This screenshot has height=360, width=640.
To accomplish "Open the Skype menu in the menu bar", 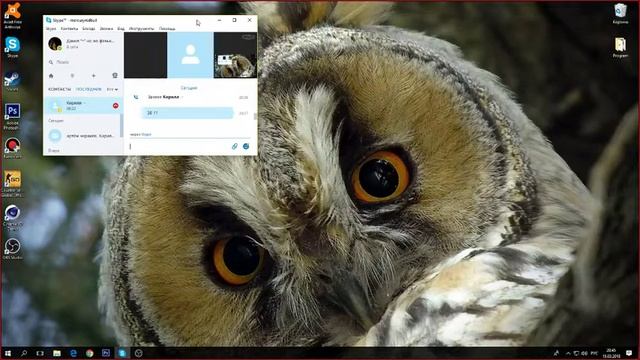I will point(51,29).
